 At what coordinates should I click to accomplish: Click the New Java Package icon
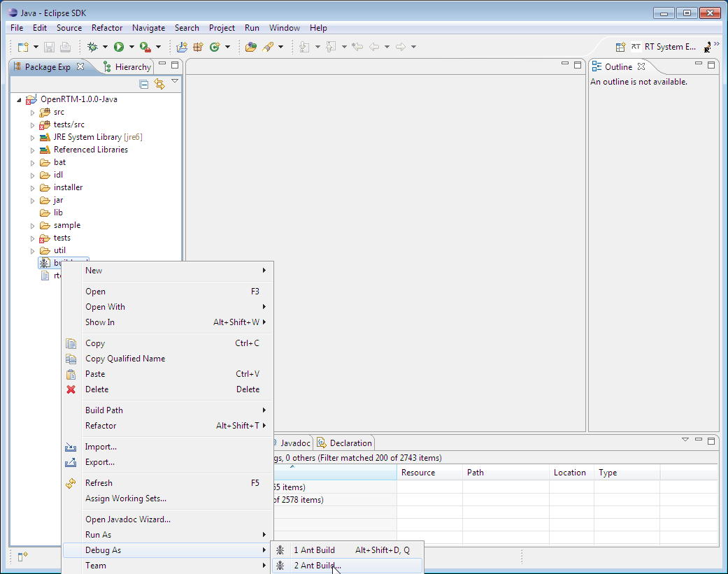point(198,47)
